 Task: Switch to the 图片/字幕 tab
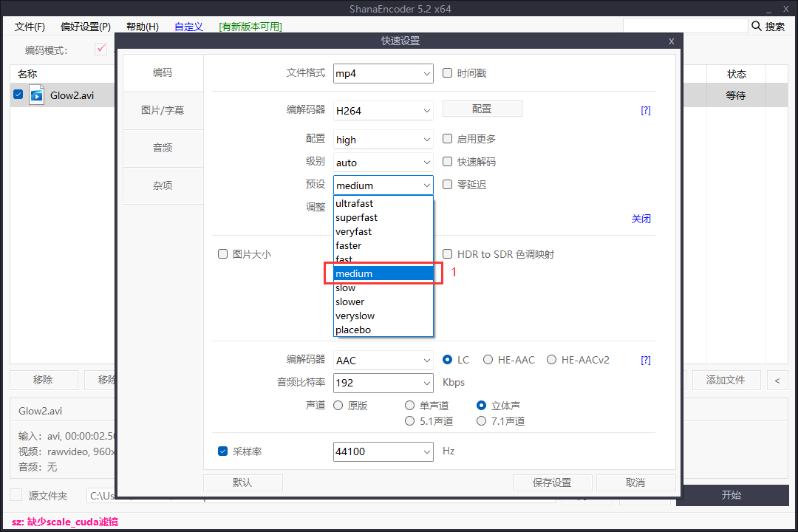[x=163, y=110]
